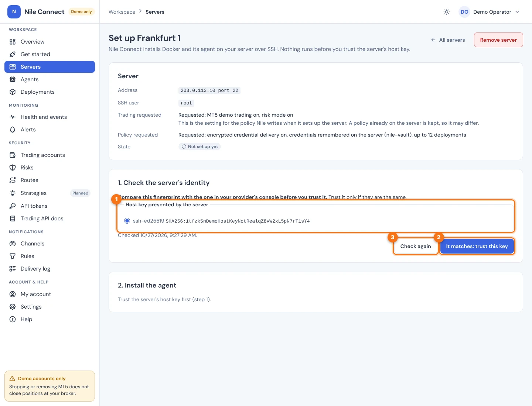Click the Strategies lightbulb icon
532x406 pixels.
pyautogui.click(x=13, y=193)
